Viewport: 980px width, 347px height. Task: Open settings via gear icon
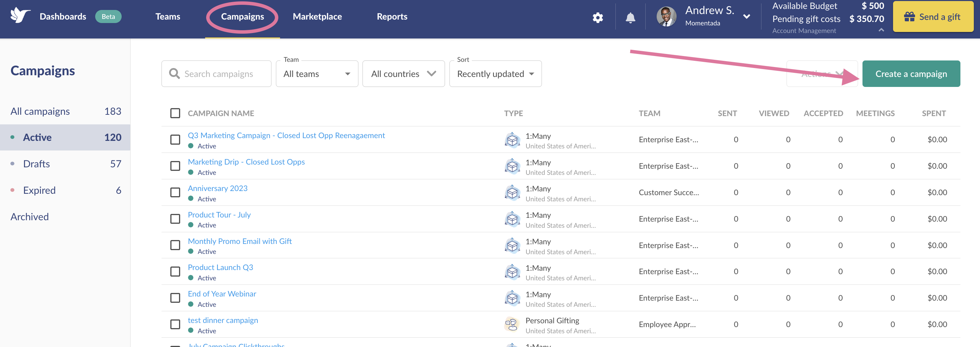[598, 18]
